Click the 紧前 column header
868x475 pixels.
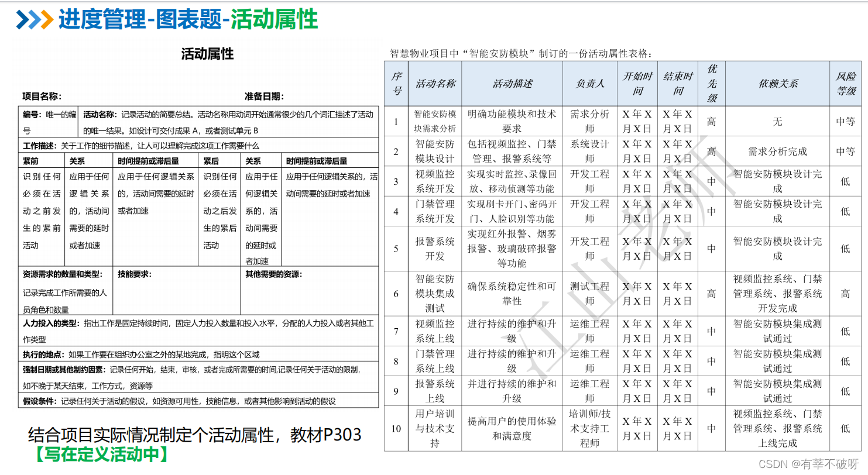click(42, 161)
